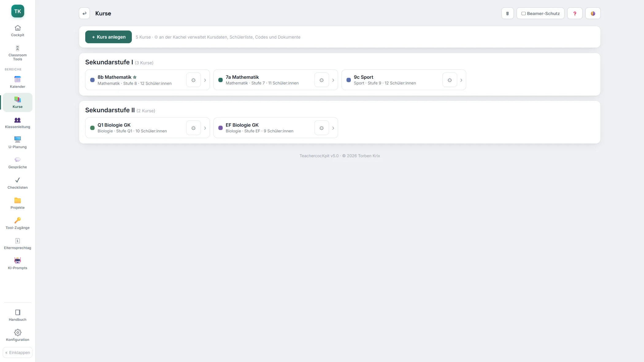This screenshot has height=362, width=644.
Task: Open settings gear for 9c Sport
Action: click(x=450, y=80)
